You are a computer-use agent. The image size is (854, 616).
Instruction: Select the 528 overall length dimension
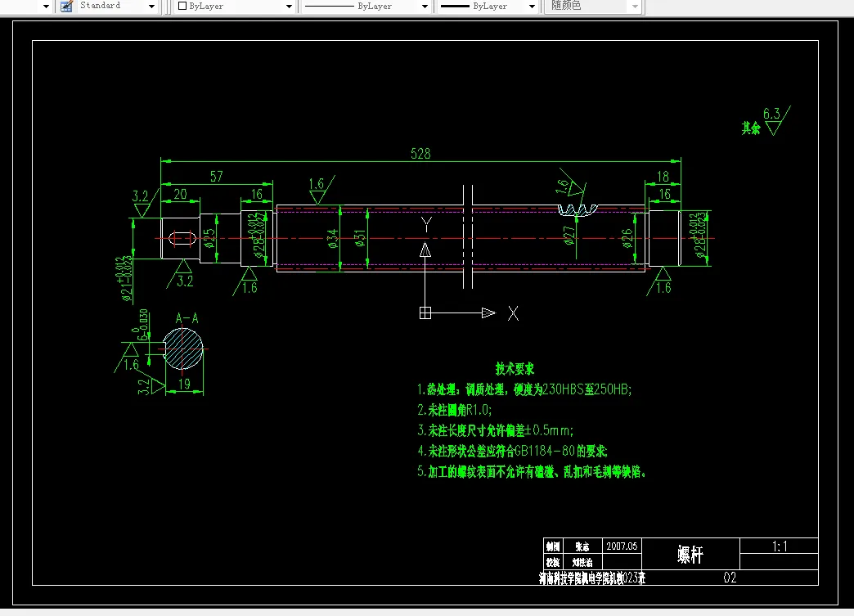click(420, 154)
